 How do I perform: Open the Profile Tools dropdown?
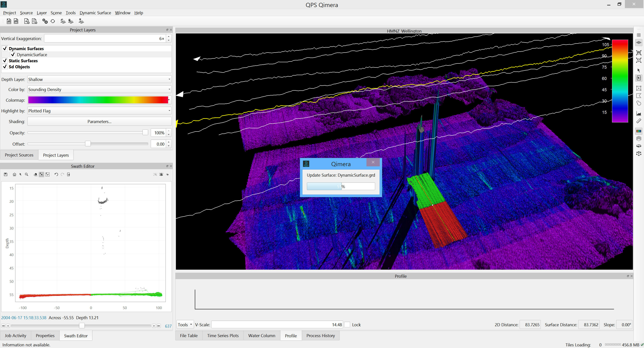pos(185,324)
